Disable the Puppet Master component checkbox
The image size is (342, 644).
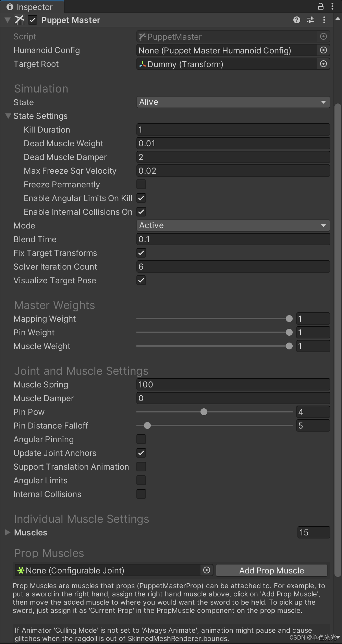tap(33, 20)
